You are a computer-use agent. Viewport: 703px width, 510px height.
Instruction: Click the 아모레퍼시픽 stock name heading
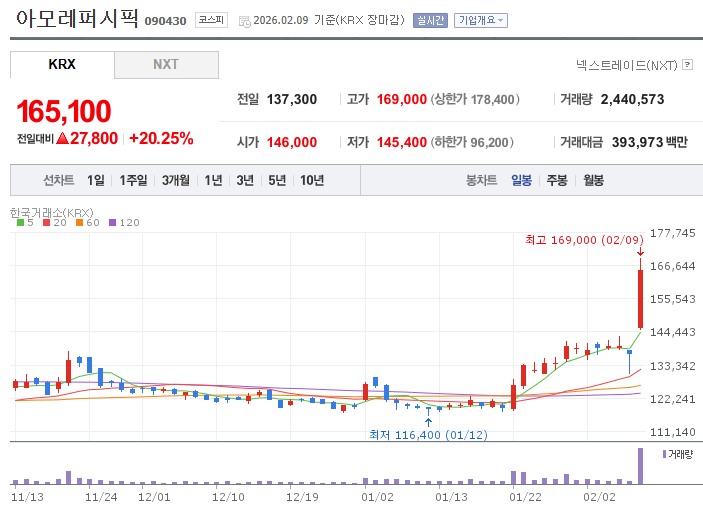click(77, 18)
